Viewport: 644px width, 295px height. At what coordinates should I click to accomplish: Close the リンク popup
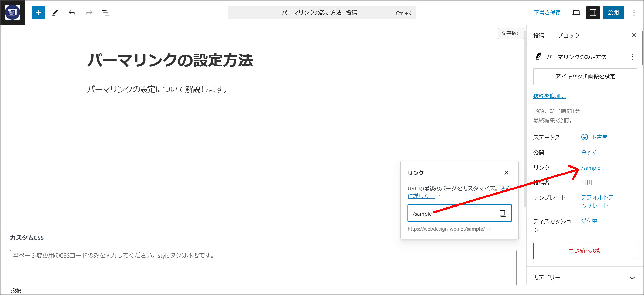click(x=506, y=173)
